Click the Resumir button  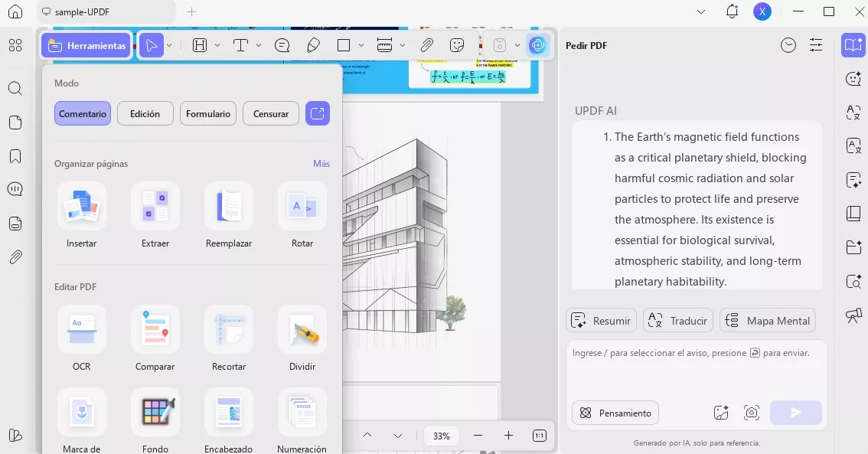(601, 321)
